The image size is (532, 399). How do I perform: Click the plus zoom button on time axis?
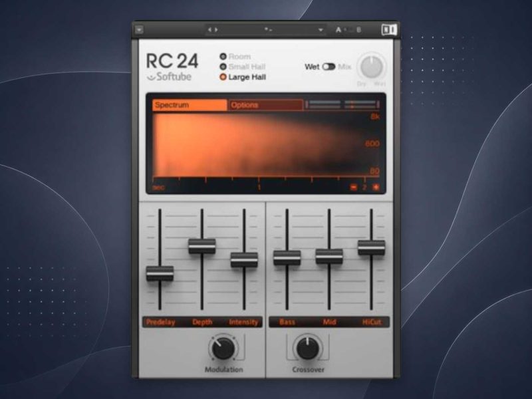point(376,187)
